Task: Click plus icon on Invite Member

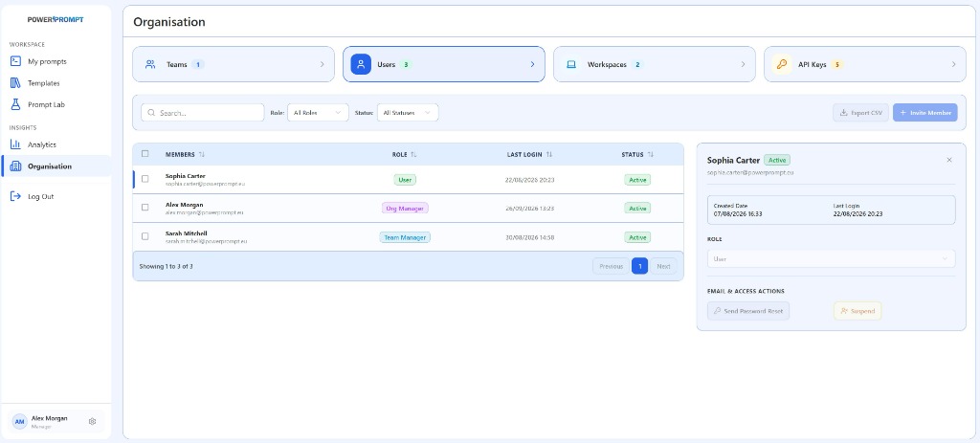Action: pyautogui.click(x=903, y=113)
